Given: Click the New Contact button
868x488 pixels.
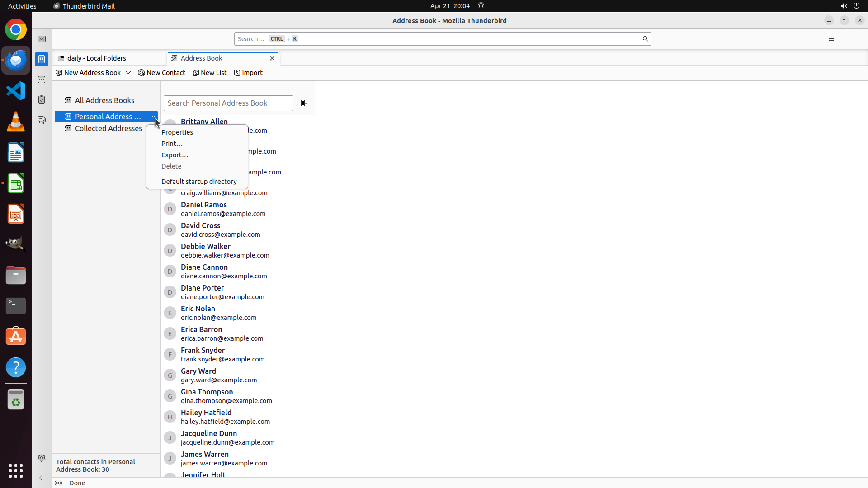Looking at the screenshot, I should (x=162, y=73).
